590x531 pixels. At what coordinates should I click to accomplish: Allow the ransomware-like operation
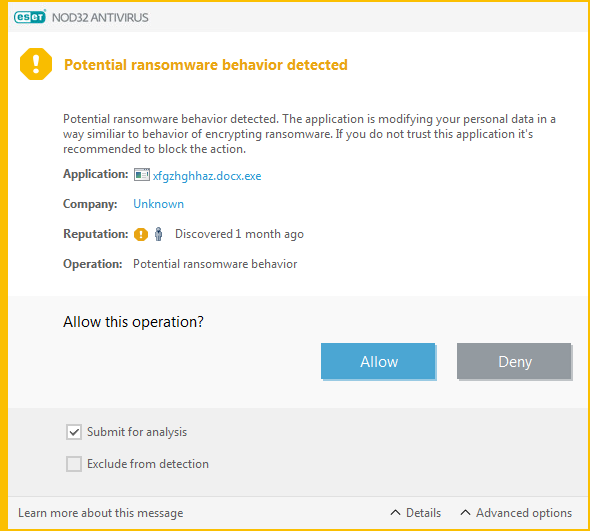click(378, 361)
